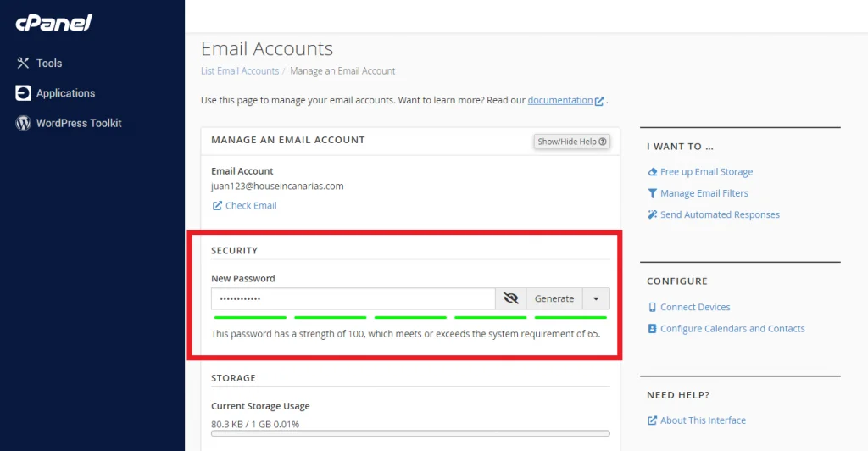Image resolution: width=868 pixels, height=451 pixels.
Task: Click the STORAGE section heading
Action: (x=233, y=378)
